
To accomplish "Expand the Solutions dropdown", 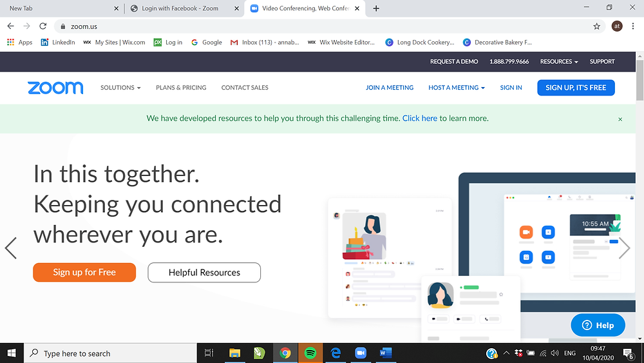I will pyautogui.click(x=120, y=88).
